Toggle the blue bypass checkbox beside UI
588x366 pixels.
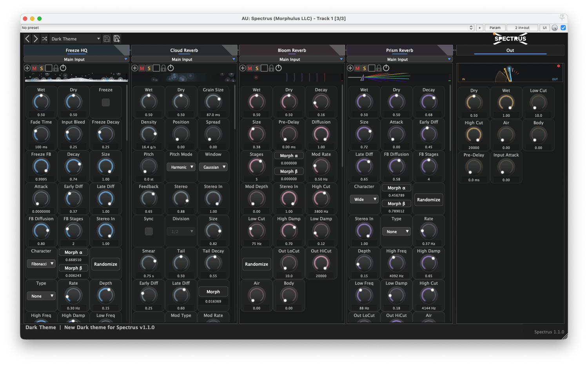563,28
